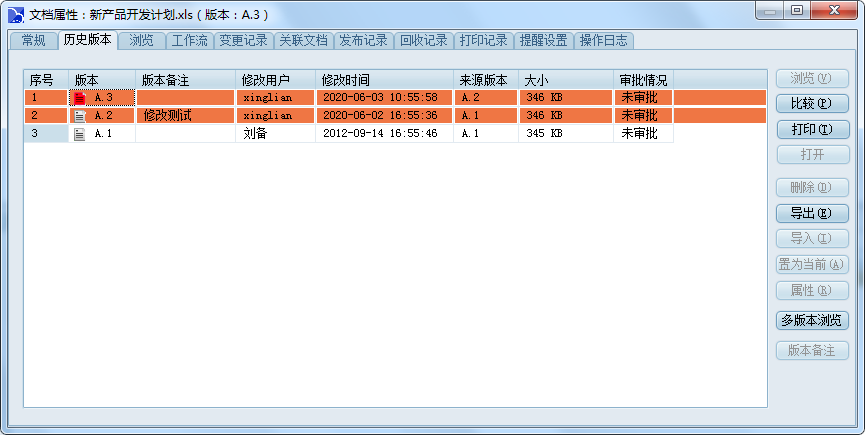The width and height of the screenshot is (865, 435).
Task: Click the timestamp 2020-06-02 16:55:36
Action: click(380, 115)
